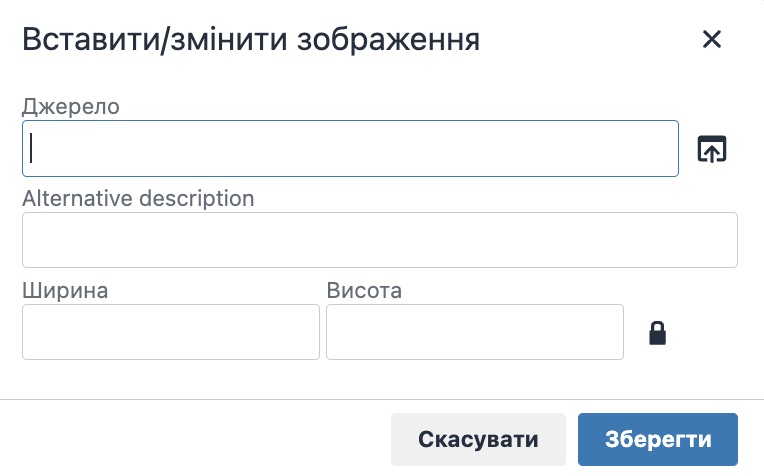Cancel the image insertion
Image resolution: width=764 pixels, height=476 pixels.
coord(478,440)
